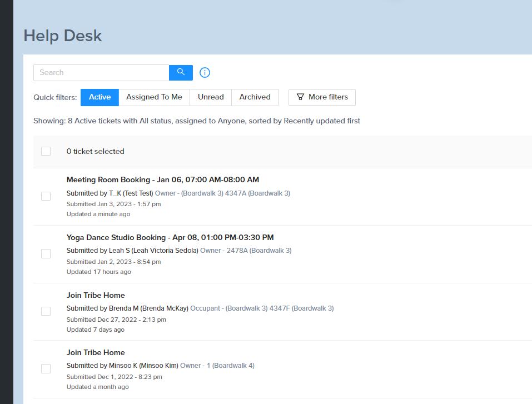532x404 pixels.
Task: Click the blue magnifier search button
Action: (181, 73)
